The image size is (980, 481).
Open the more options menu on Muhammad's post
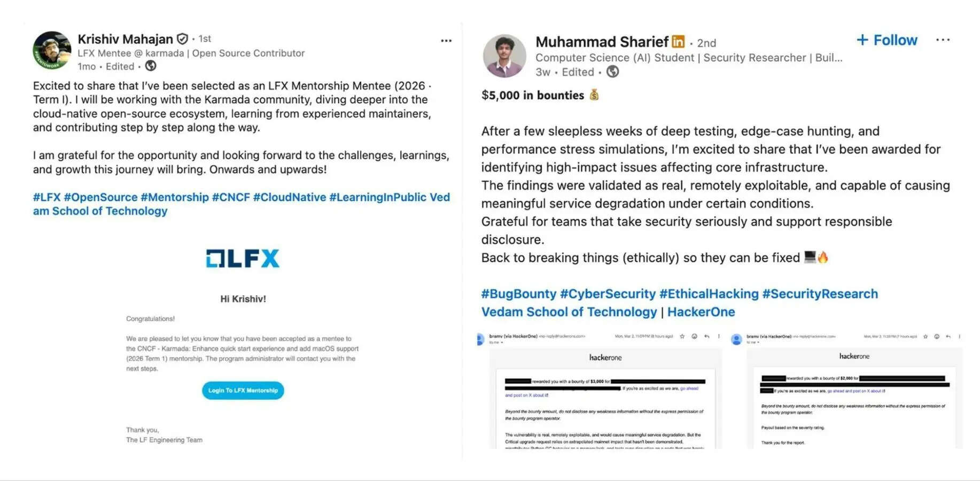943,40
